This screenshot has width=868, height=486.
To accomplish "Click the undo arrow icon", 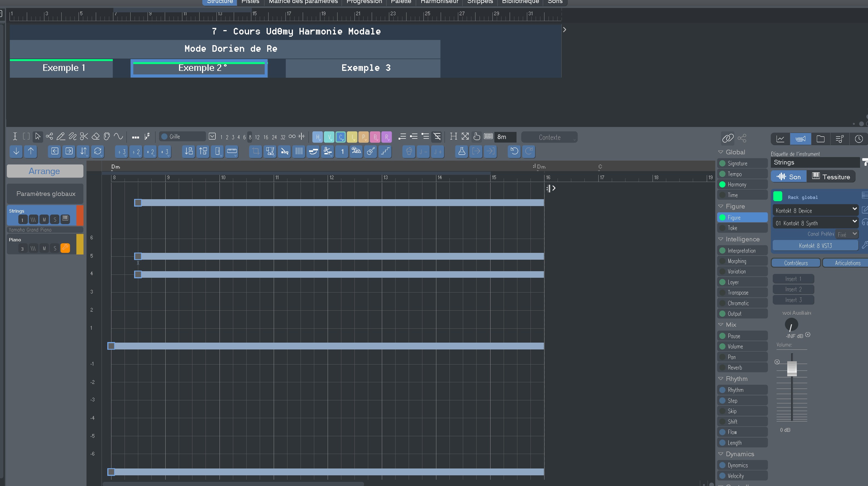I will 514,151.
